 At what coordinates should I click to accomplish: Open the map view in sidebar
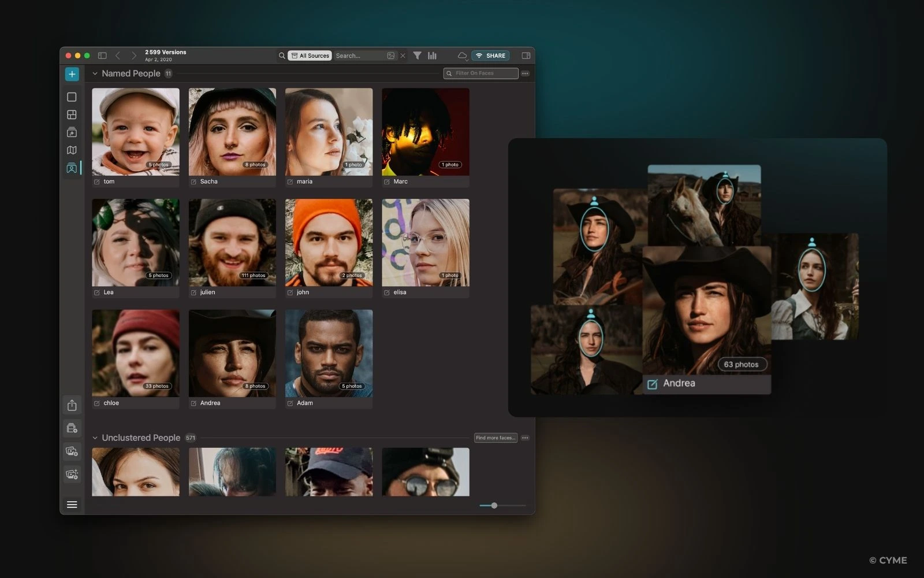pyautogui.click(x=72, y=150)
